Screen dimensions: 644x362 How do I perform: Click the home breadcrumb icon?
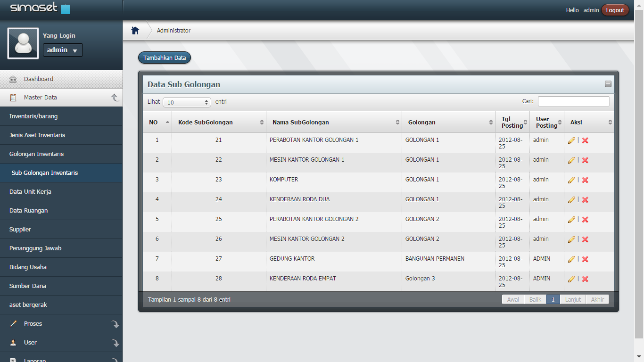coord(135,31)
